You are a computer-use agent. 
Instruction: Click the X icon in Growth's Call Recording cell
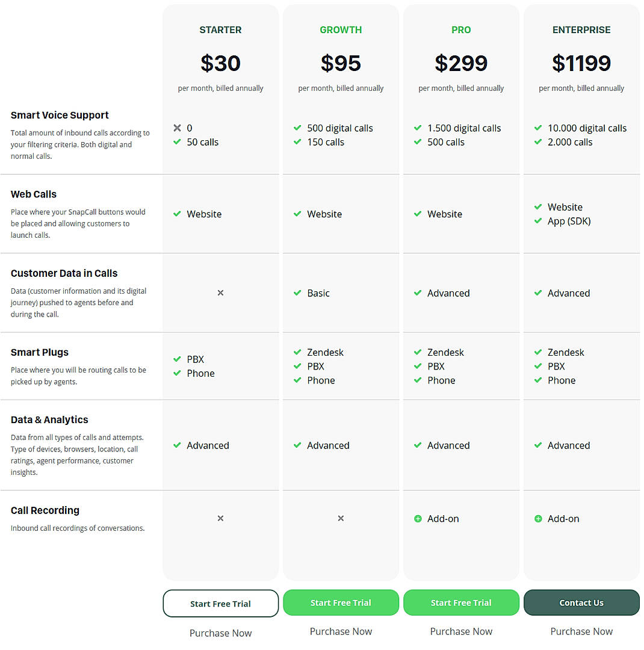(341, 518)
